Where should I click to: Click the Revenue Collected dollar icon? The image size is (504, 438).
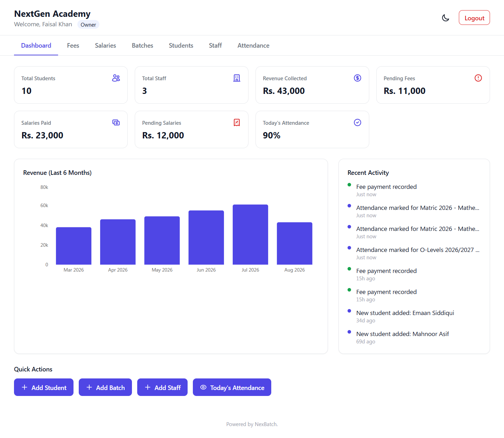357,78
